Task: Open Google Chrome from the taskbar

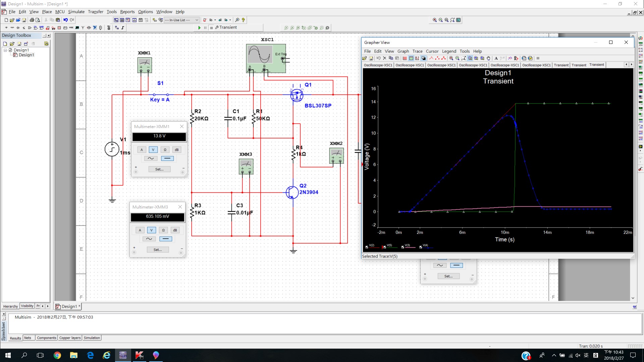Action: tap(57, 355)
